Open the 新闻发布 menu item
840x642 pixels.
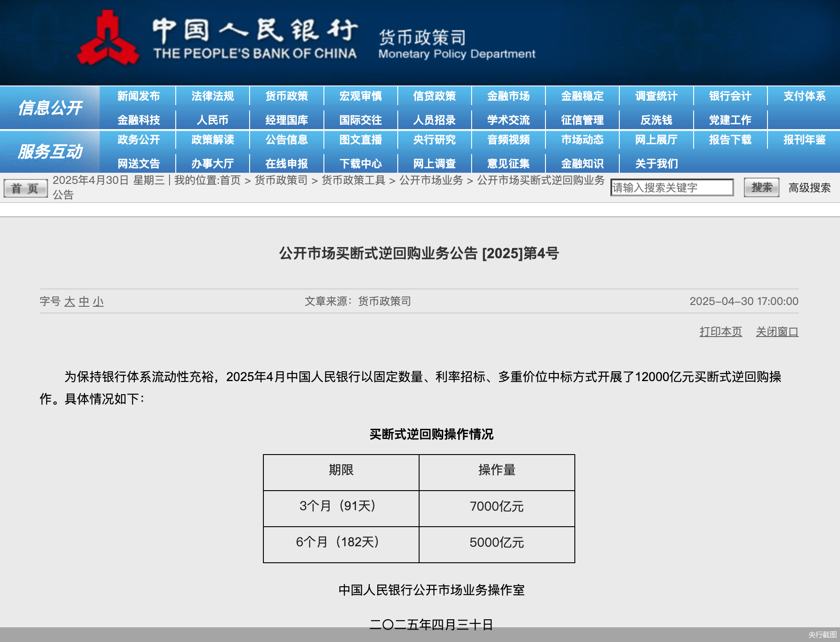(x=138, y=96)
